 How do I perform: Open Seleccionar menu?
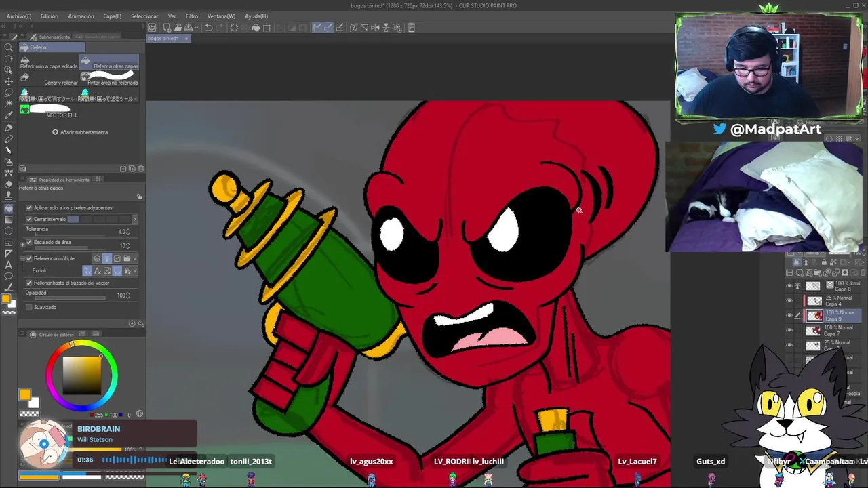pos(144,16)
